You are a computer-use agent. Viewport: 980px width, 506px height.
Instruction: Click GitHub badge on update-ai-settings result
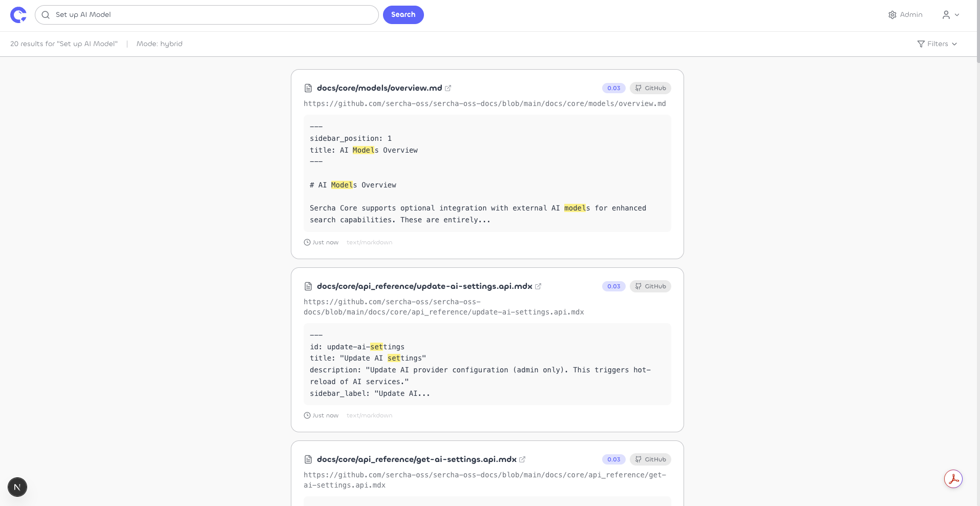(650, 286)
